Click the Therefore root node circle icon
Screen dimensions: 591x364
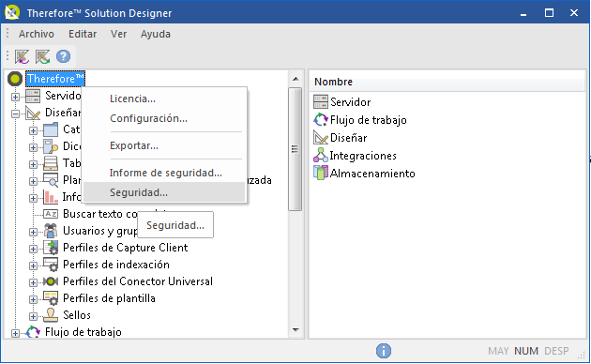point(15,79)
